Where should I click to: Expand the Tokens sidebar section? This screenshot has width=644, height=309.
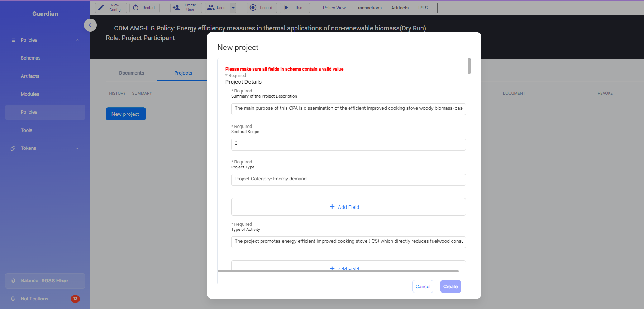pos(77,148)
